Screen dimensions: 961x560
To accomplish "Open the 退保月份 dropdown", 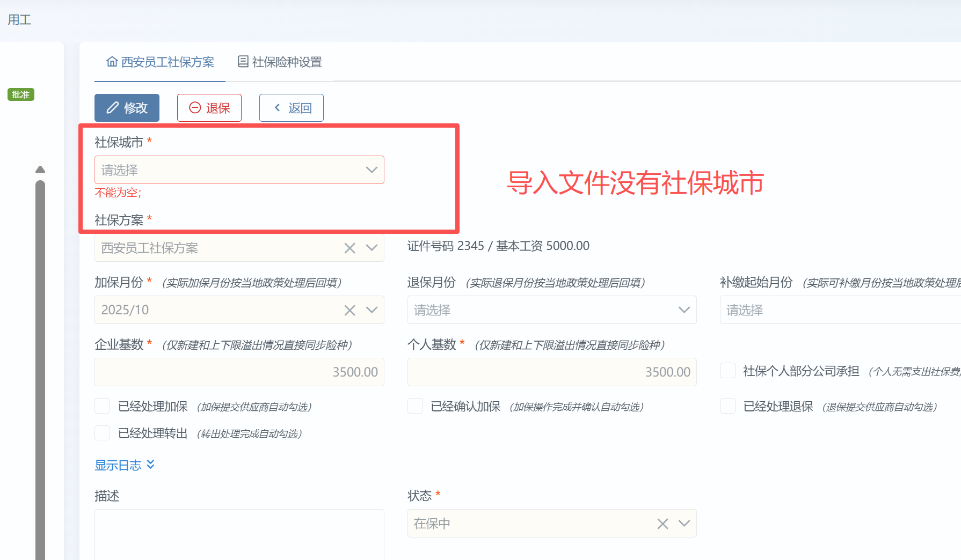I will coord(551,310).
